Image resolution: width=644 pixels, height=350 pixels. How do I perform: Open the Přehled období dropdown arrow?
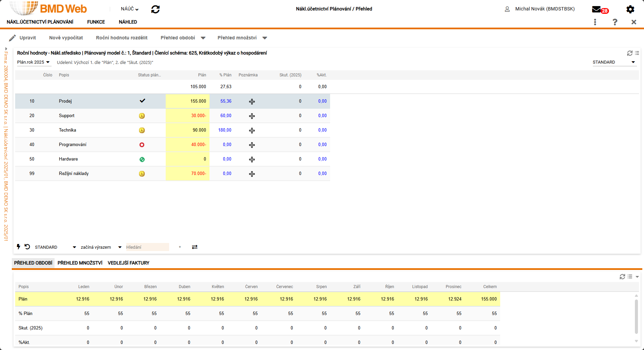click(x=203, y=38)
